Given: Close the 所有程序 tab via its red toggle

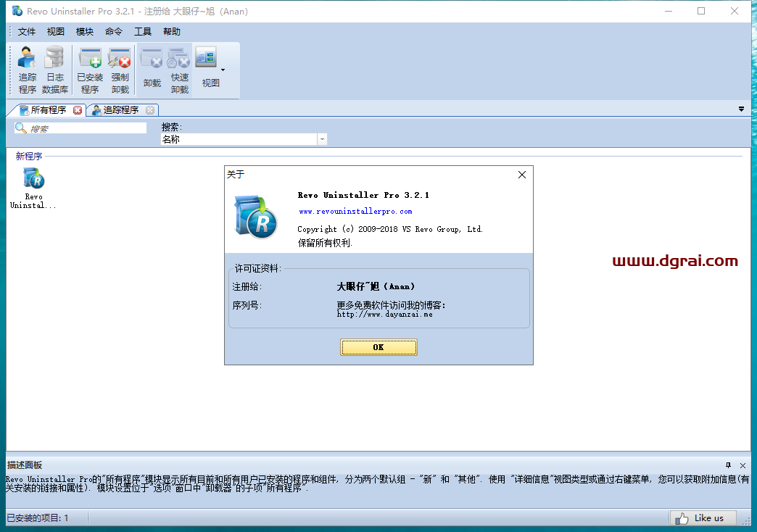Looking at the screenshot, I should click(78, 110).
